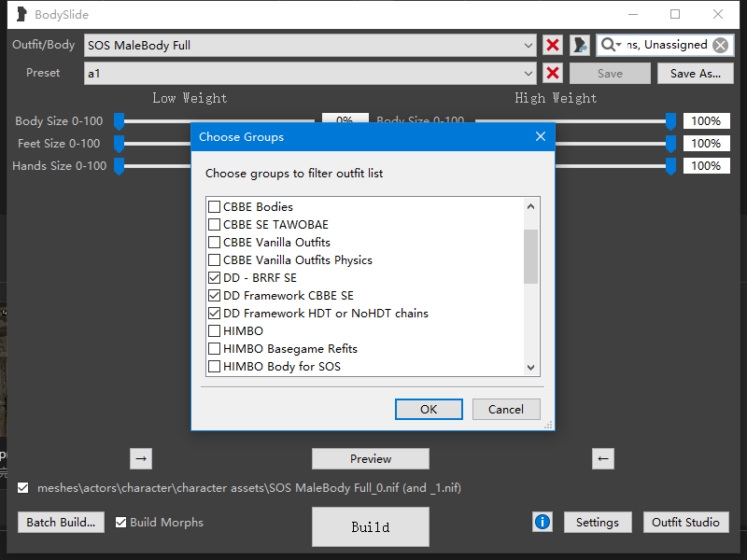747x560 pixels.
Task: Click the Hands Size high weight 100% field
Action: click(x=707, y=166)
